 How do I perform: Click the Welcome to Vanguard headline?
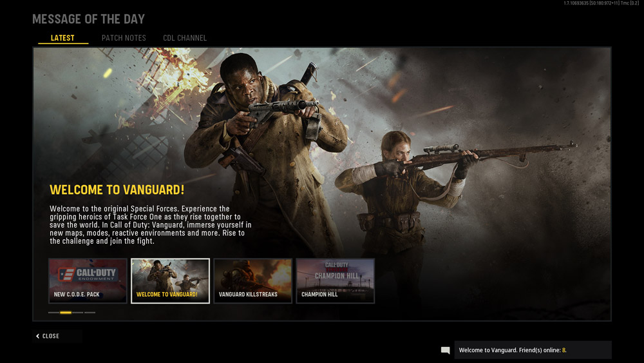coord(117,190)
